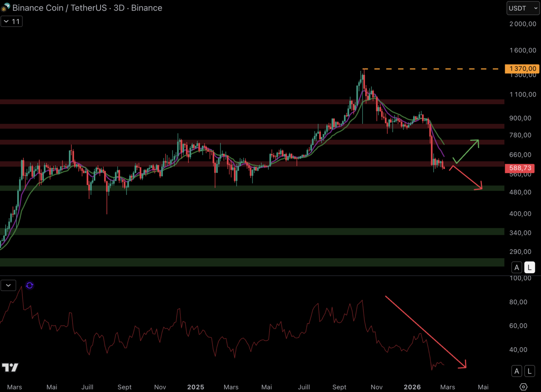Toggle log scale 'L' on main price pane
Viewport: 541px width, 392px height.
tap(529, 268)
